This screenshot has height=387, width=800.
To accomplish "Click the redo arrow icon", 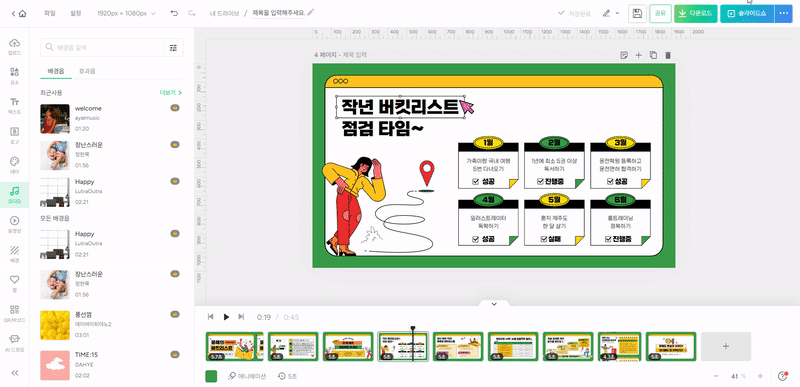I will point(192,14).
